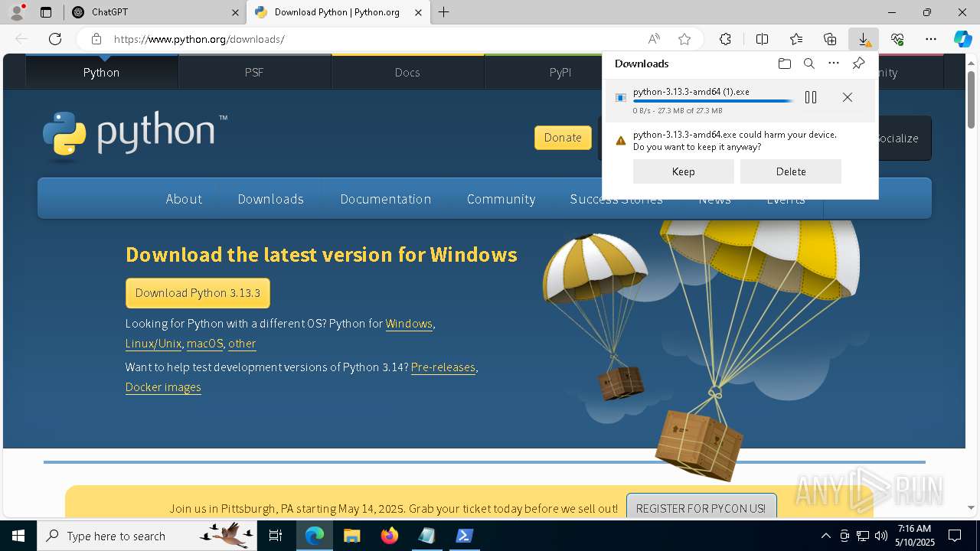Click the address bar URL
Image resolution: width=980 pixels, height=551 pixels.
point(199,39)
